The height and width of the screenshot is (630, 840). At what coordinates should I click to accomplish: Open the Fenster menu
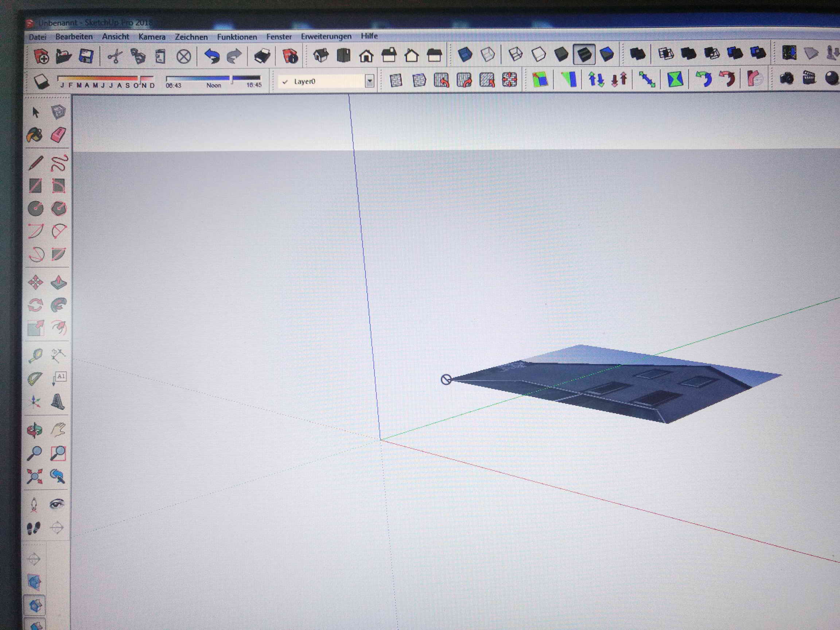pyautogui.click(x=279, y=36)
